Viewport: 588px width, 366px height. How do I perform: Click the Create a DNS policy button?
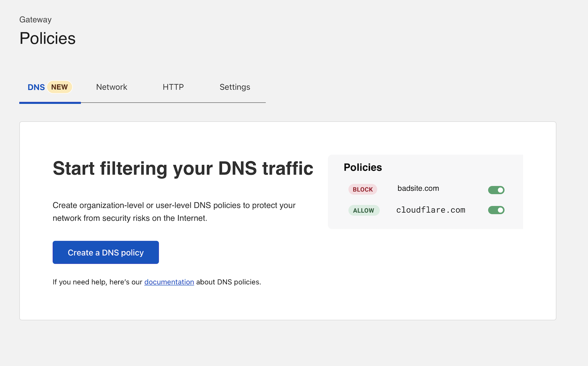(106, 252)
